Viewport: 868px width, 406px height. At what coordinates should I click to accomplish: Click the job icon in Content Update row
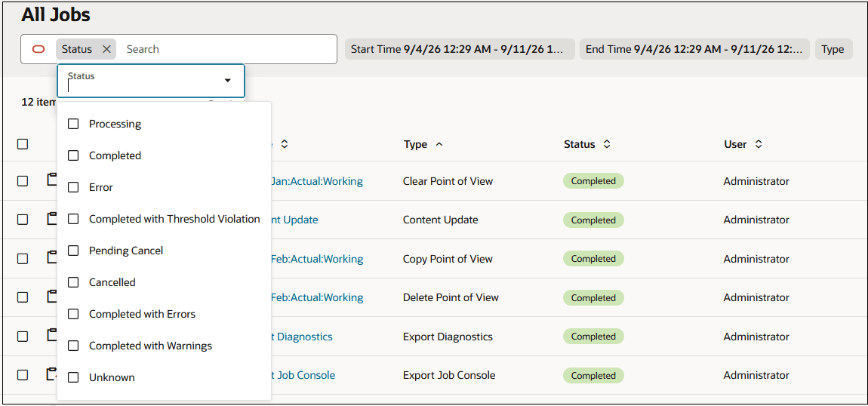click(x=51, y=218)
